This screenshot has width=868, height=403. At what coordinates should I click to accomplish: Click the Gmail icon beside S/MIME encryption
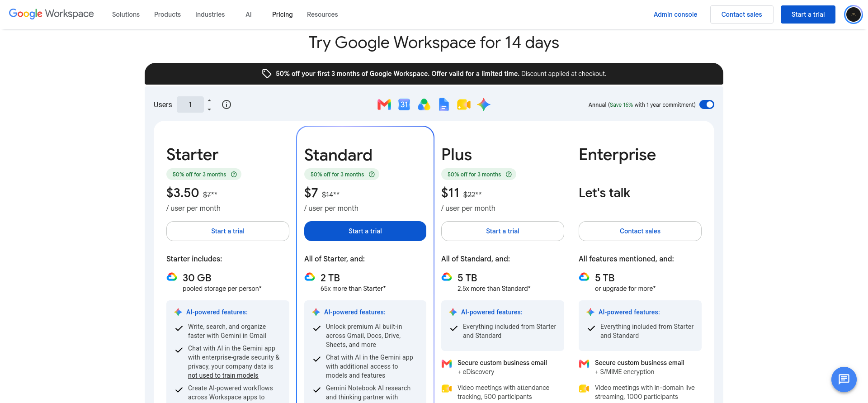pyautogui.click(x=584, y=363)
